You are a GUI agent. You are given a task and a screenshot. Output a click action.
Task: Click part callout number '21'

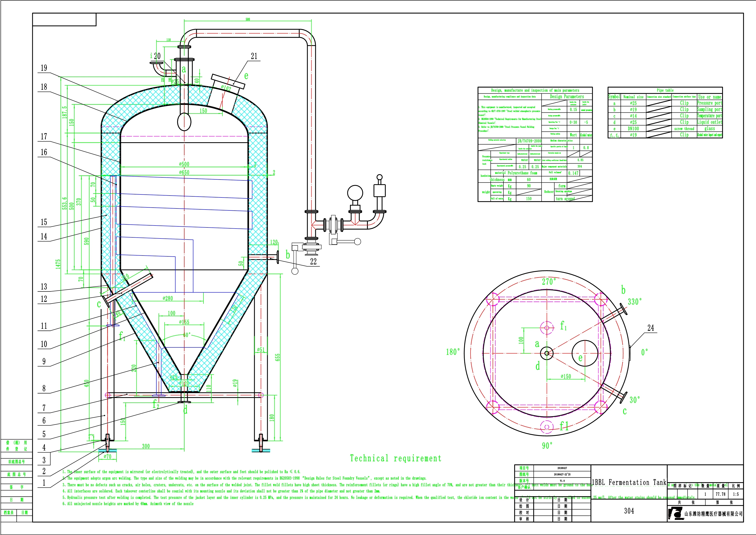point(254,56)
